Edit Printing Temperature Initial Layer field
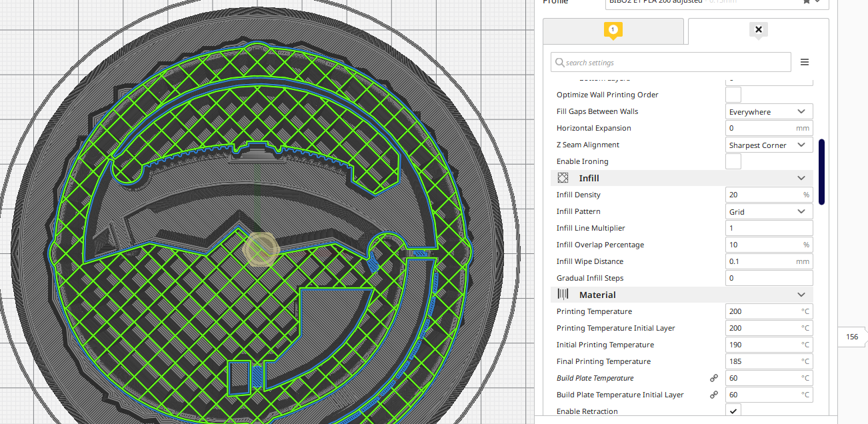 point(769,328)
